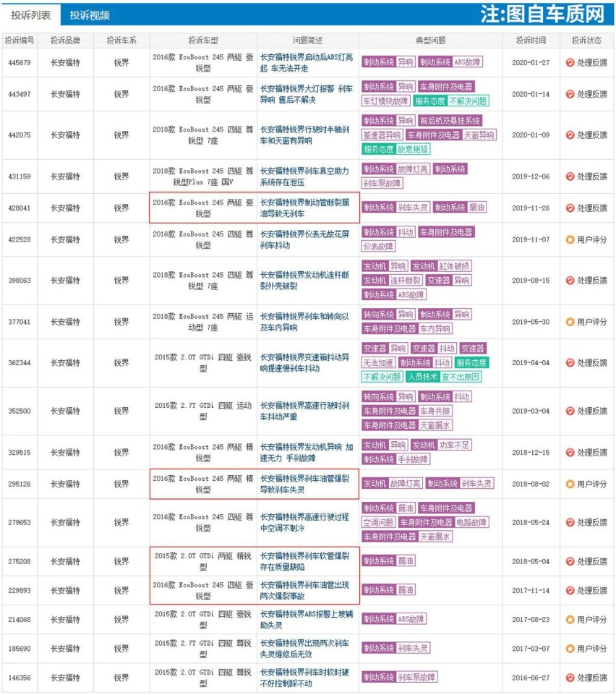This screenshot has width=616, height=695.
Task: Click the 差速器异响 tag
Action: click(382, 135)
